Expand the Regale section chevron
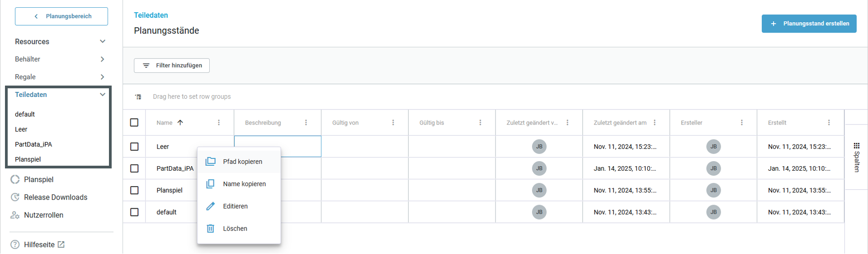The width and height of the screenshot is (868, 254). coord(103,77)
